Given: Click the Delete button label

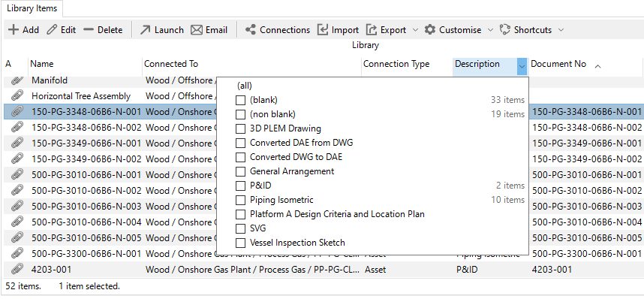Looking at the screenshot, I should click(110, 30).
